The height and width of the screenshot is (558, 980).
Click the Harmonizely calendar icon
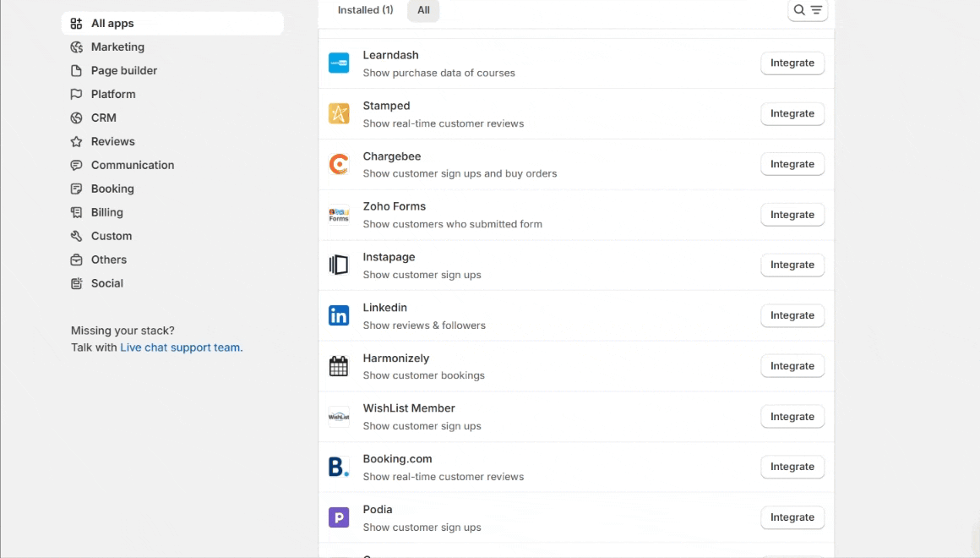click(339, 366)
